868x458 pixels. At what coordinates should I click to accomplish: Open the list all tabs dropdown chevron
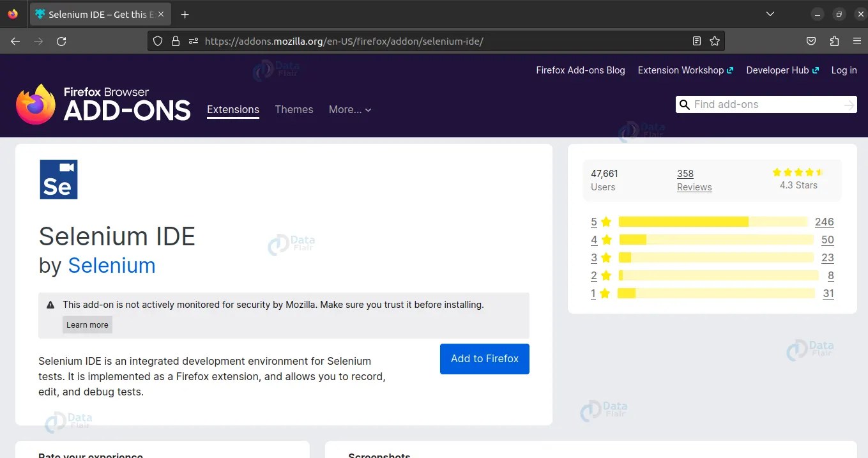tap(770, 13)
